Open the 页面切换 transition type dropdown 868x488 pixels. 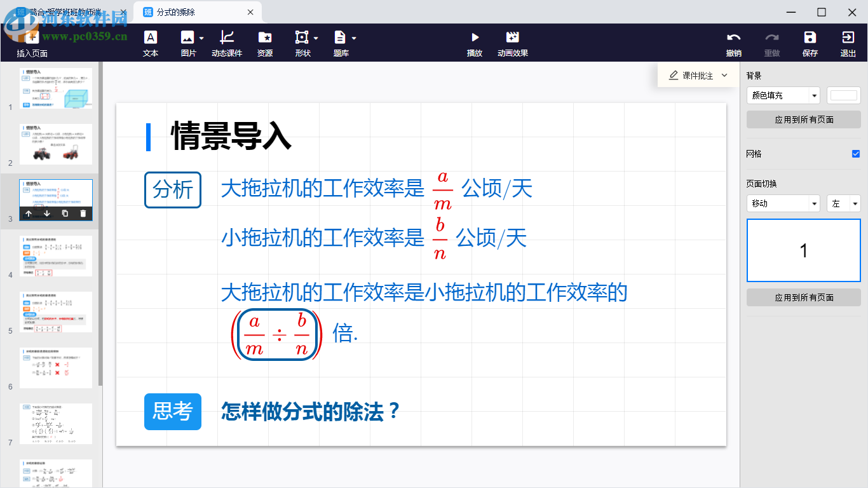783,204
